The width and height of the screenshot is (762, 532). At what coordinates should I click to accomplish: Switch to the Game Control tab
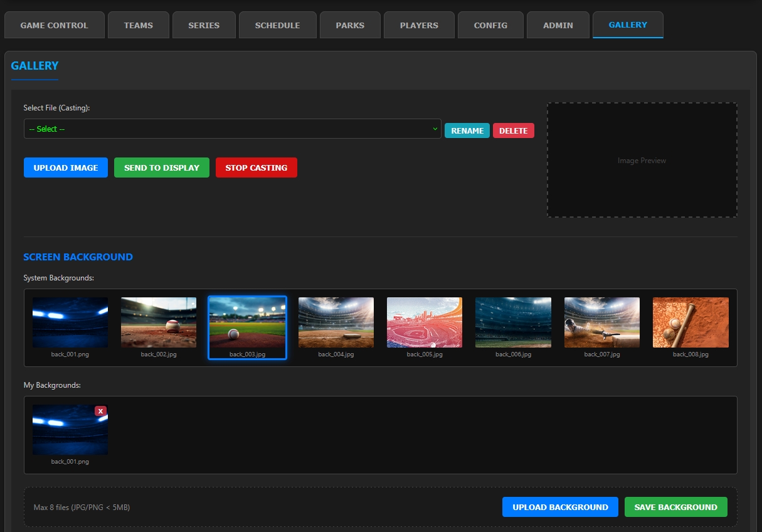55,26
